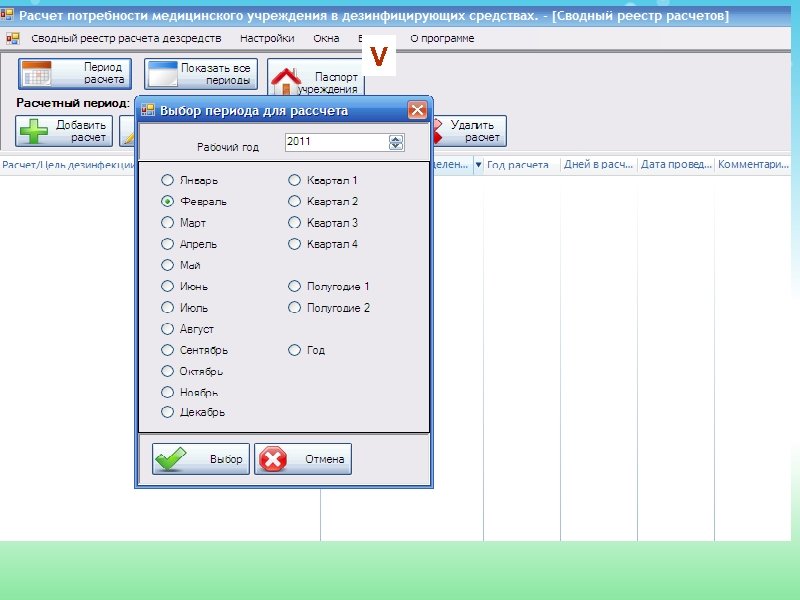Screen dimensions: 800x600
Task: Click the red cross icon on Отмена
Action: click(273, 459)
